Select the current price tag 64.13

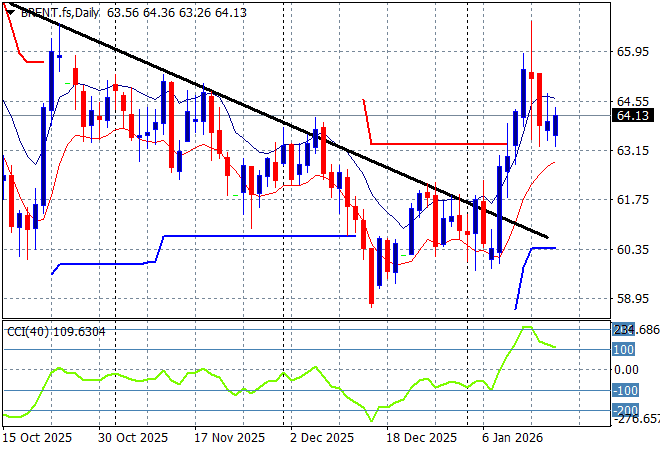(x=633, y=115)
